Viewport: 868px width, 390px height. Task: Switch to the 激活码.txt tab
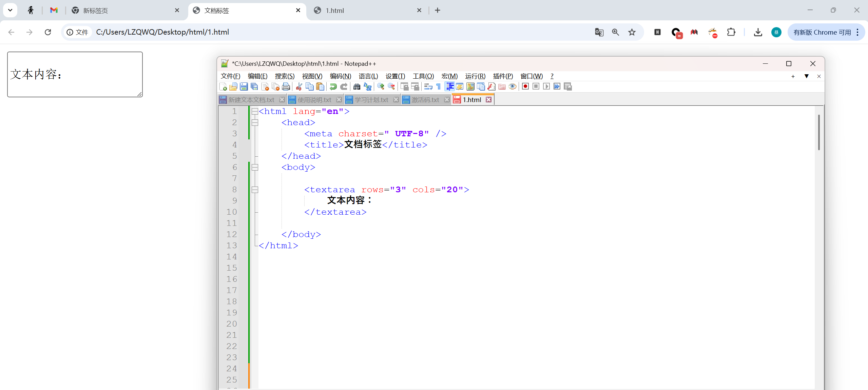click(x=425, y=100)
